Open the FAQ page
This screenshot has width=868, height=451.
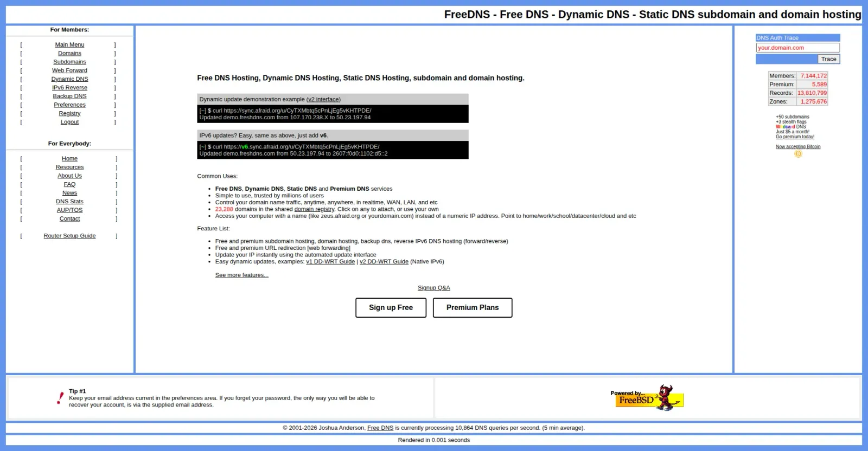[x=69, y=185]
